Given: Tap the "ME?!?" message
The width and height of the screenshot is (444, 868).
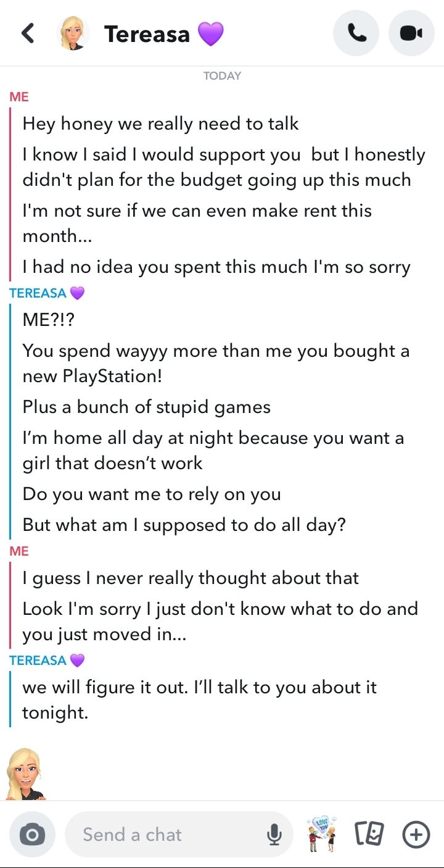Looking at the screenshot, I should pos(52,320).
